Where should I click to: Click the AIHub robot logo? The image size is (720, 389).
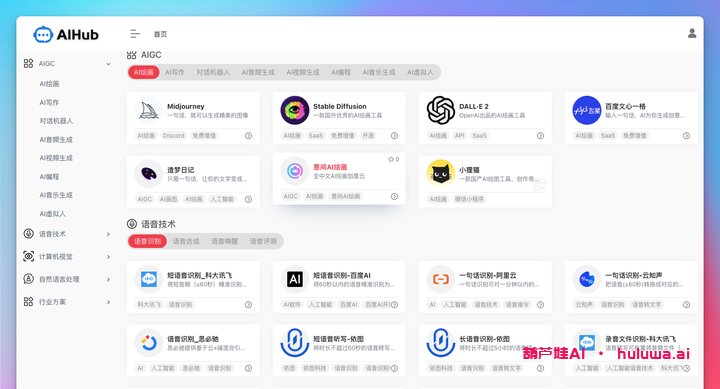tap(43, 34)
